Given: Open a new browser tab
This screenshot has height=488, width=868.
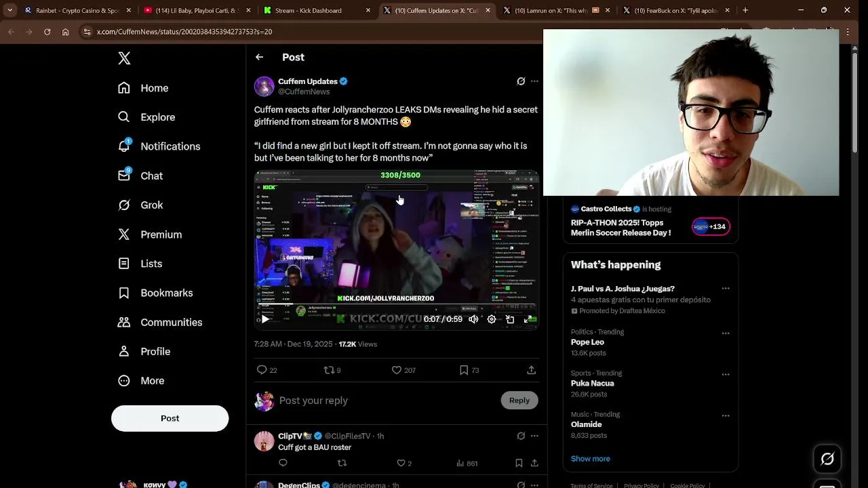Looking at the screenshot, I should click(745, 10).
